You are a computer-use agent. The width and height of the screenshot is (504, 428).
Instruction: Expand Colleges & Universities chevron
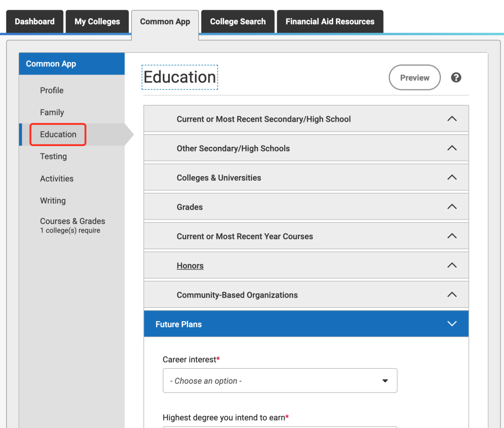452,177
